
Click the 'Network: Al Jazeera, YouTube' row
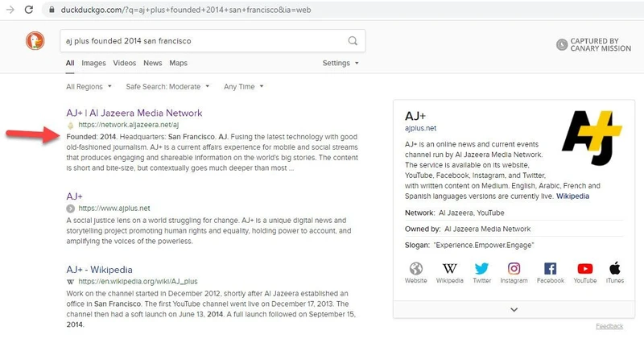coord(514,213)
